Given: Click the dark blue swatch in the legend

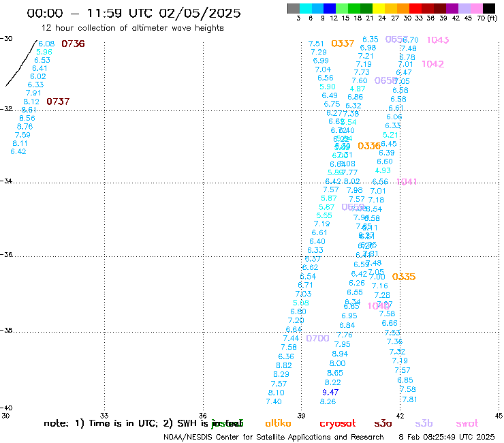Looking at the screenshot, I should [x=330, y=8].
